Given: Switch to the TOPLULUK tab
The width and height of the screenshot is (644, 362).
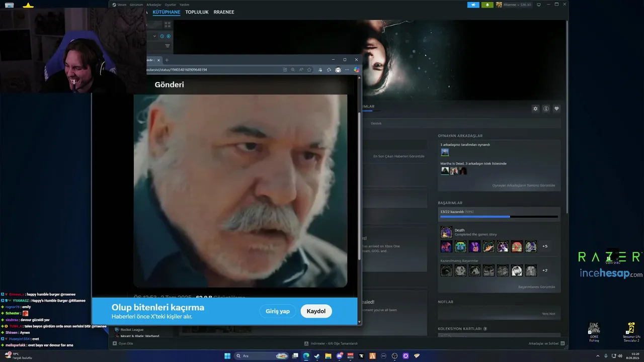Looking at the screenshot, I should coord(197,12).
